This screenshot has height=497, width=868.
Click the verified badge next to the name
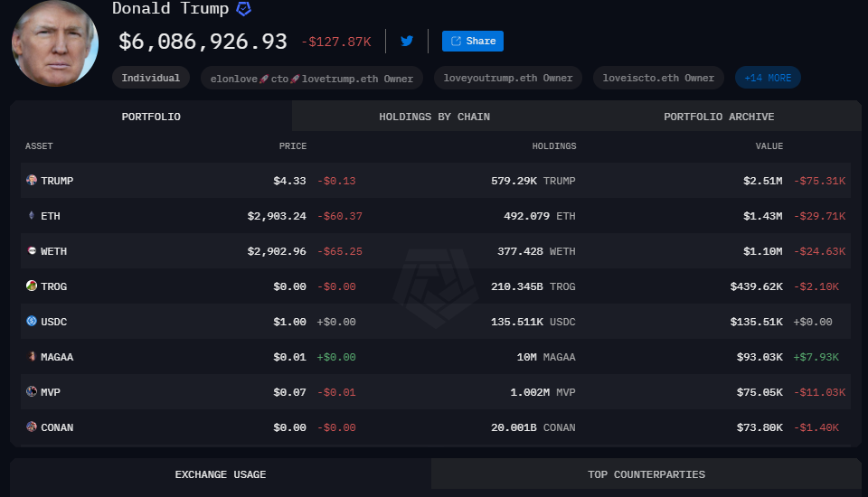(x=243, y=8)
